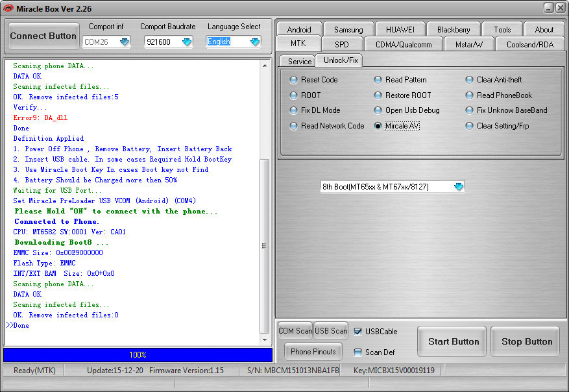The height and width of the screenshot is (392, 569).
Task: Click the '>>Done' final log line
Action: [x=18, y=325]
